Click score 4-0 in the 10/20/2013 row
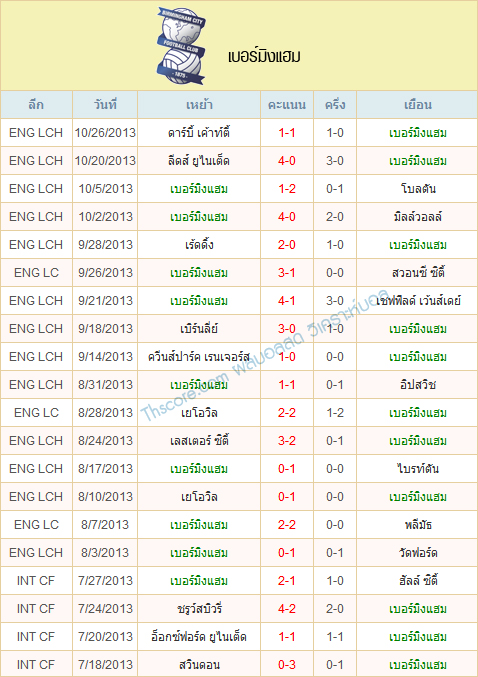 (287, 161)
